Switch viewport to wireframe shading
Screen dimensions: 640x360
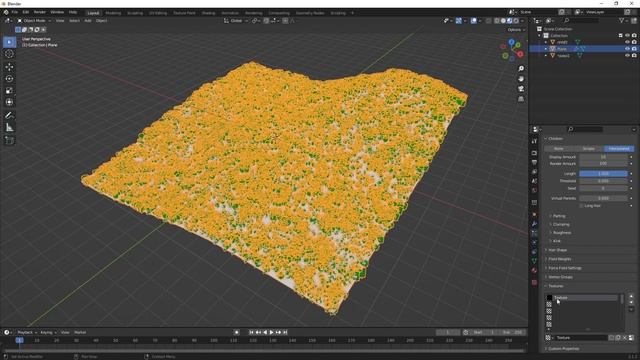click(497, 20)
